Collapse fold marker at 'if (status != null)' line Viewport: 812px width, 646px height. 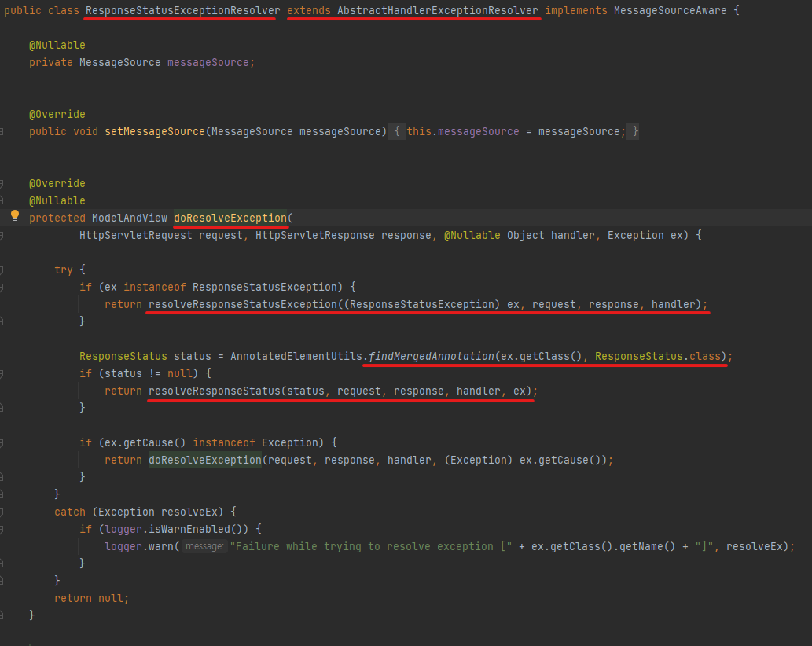tap(2, 374)
